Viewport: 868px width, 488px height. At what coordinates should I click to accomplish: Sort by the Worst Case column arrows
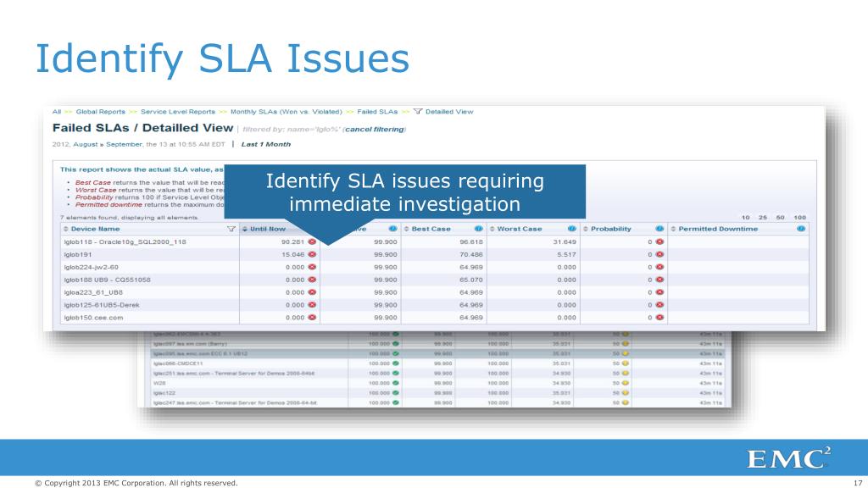(492, 229)
